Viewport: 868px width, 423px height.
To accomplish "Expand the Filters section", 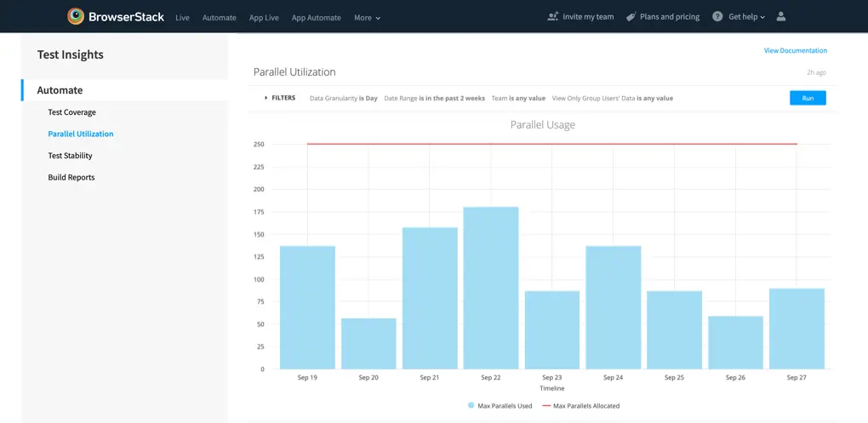I will point(280,98).
